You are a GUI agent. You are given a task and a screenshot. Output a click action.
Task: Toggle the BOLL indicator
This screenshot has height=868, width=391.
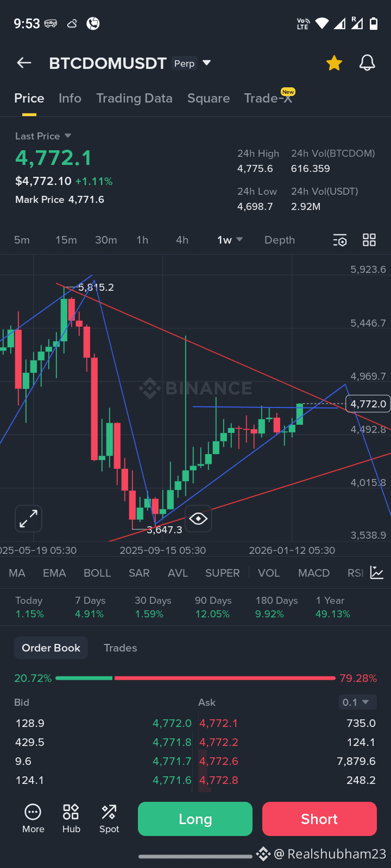point(97,573)
